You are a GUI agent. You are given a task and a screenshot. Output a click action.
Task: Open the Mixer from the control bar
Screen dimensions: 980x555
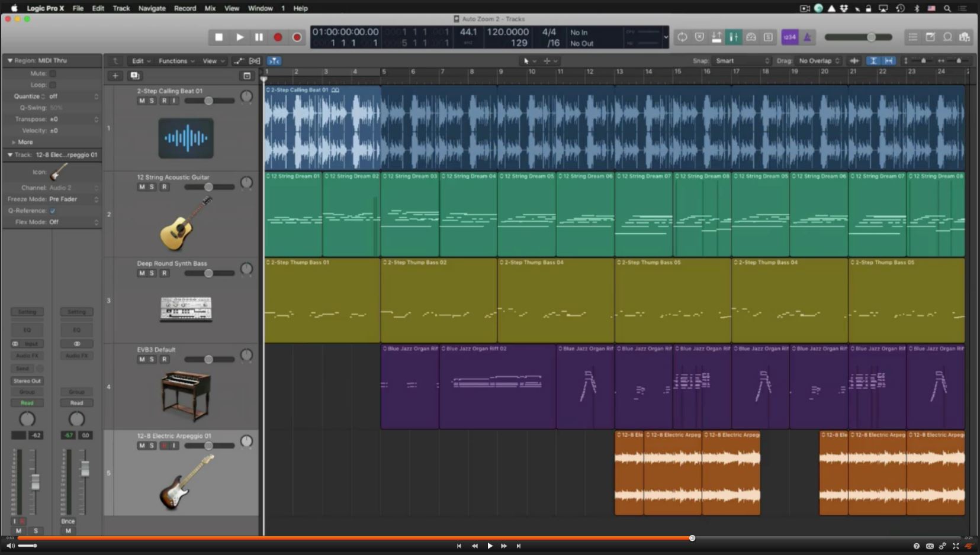pos(734,37)
